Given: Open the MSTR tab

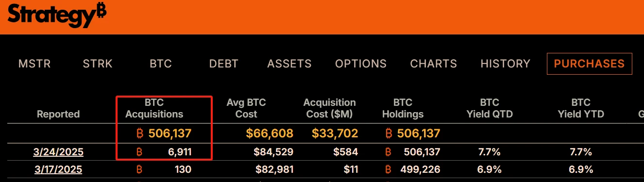Looking at the screenshot, I should click(34, 64).
